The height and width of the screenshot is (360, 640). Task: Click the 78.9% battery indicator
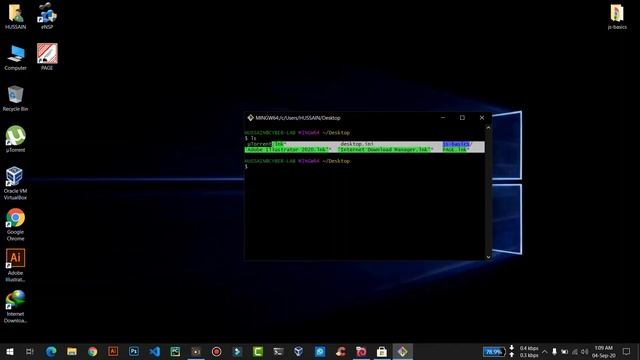tap(494, 351)
